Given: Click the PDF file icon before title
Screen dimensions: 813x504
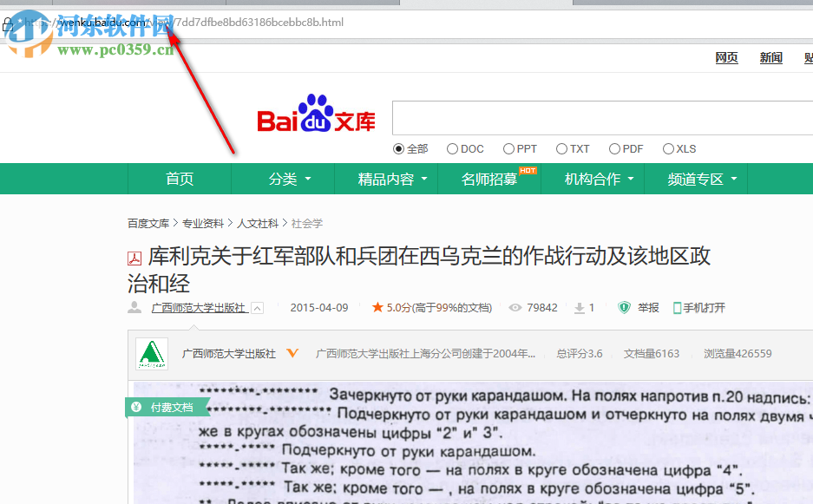Looking at the screenshot, I should (134, 259).
